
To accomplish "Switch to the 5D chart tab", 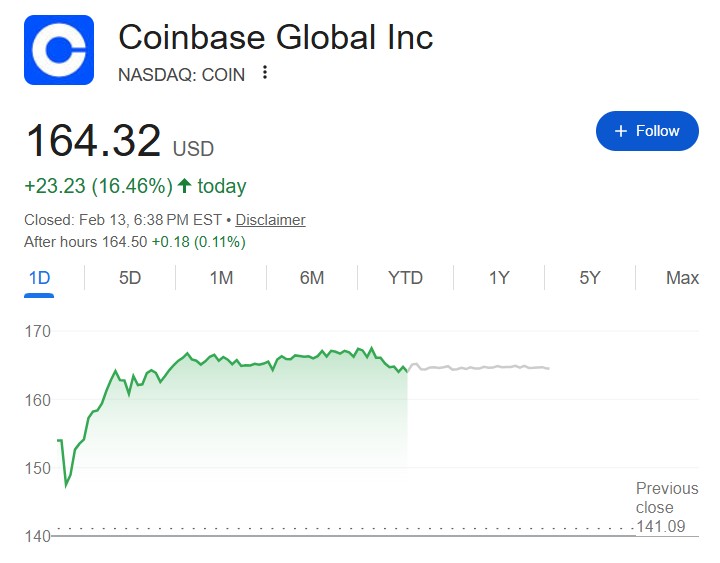I will tap(130, 278).
